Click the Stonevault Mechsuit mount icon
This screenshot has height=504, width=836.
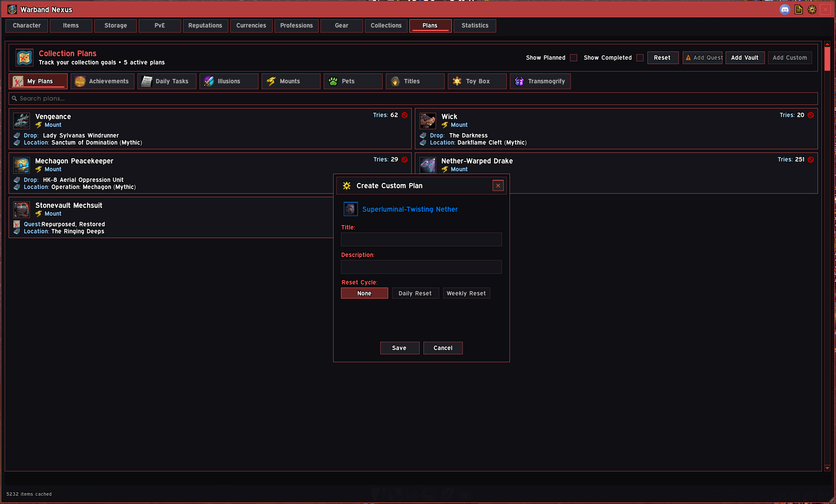point(22,210)
